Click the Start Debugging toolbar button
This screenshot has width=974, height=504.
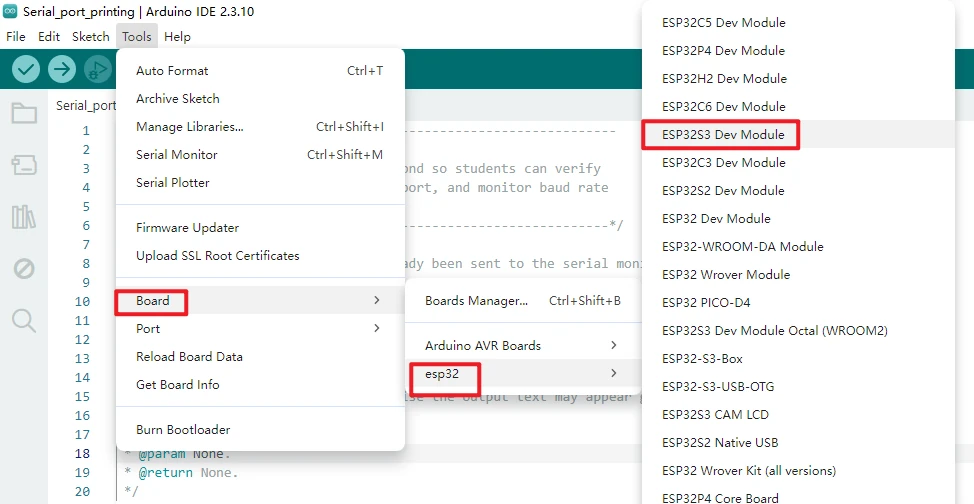coord(98,69)
